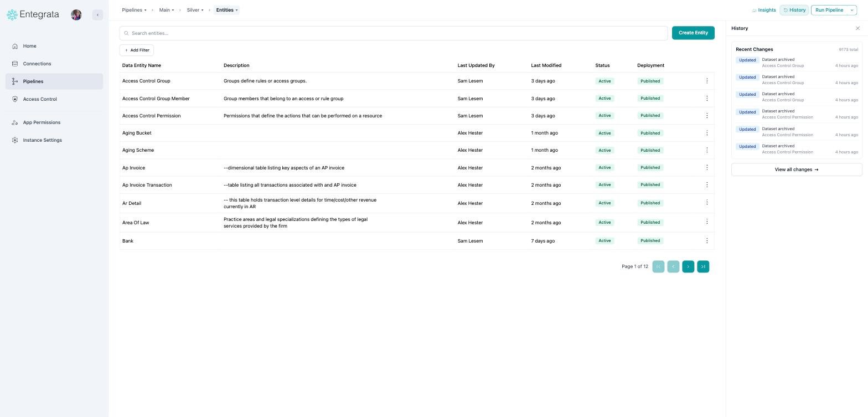Open row actions for Ap Invoice

707,167
